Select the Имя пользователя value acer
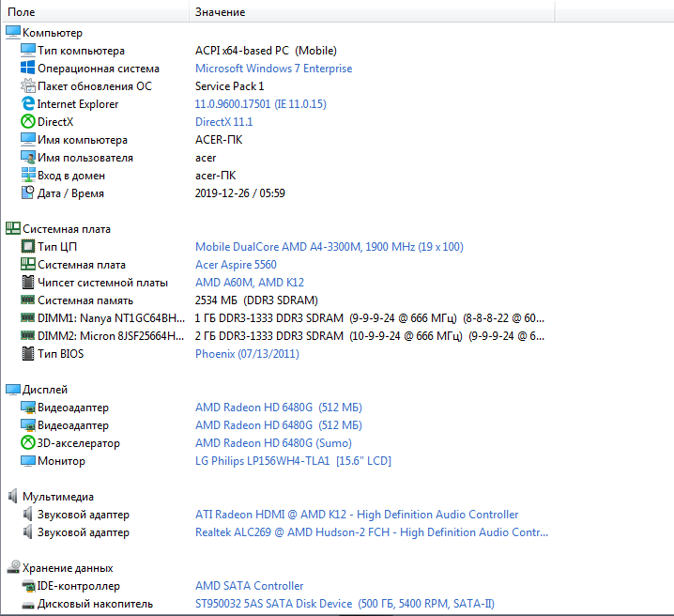Screen dimensions: 674x616 click(x=206, y=158)
